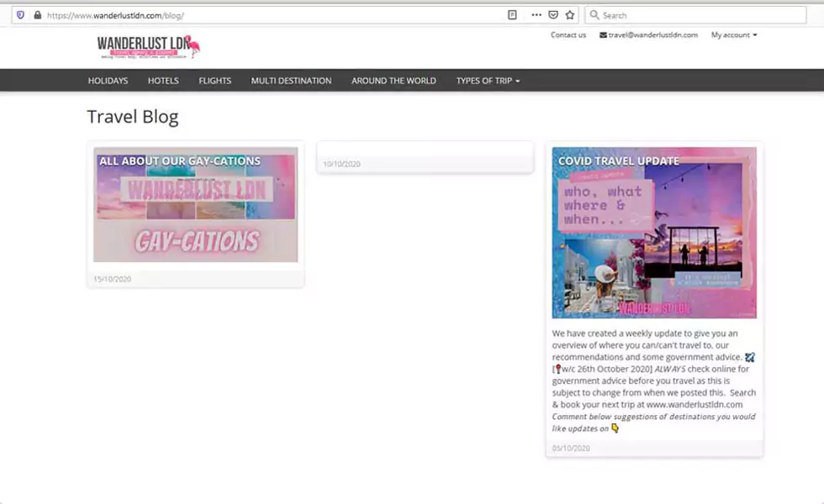Open the HOTELS navigation item

(x=162, y=81)
